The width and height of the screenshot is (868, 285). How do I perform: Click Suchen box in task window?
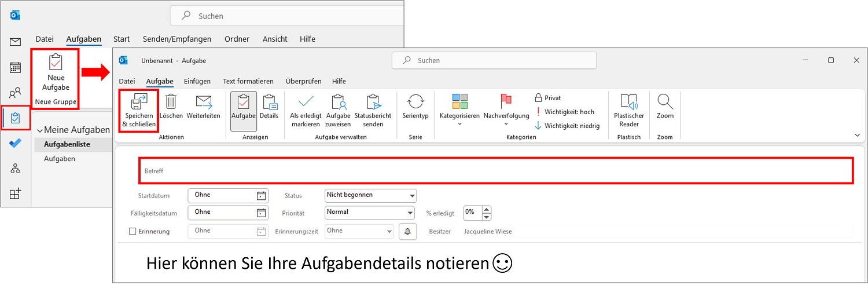click(x=494, y=60)
